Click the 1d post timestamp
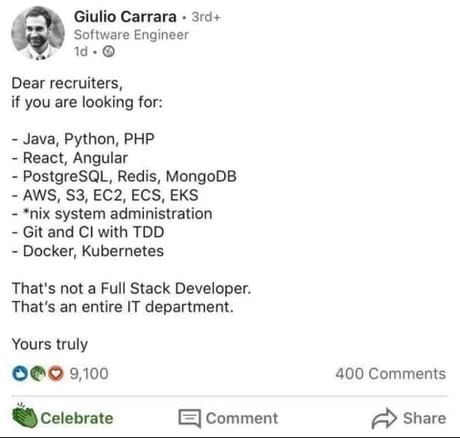This screenshot has height=438, width=460. tap(81, 52)
